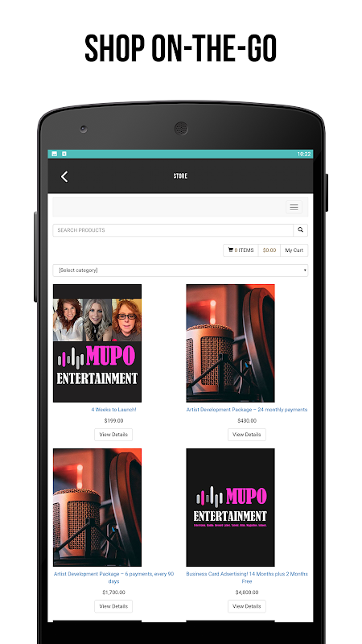Open the 6 payments package microphone image

click(97, 507)
